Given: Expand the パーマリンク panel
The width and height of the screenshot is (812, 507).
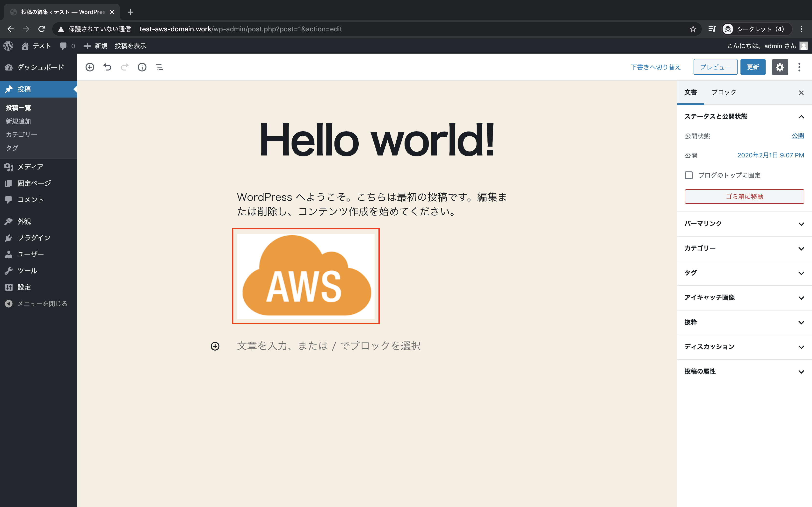Looking at the screenshot, I should tap(801, 224).
